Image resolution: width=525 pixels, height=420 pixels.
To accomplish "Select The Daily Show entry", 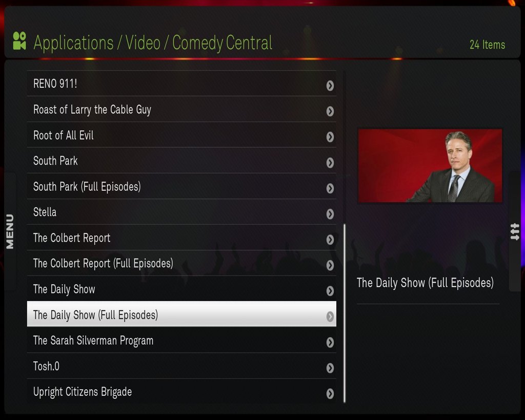I will pyautogui.click(x=181, y=289).
